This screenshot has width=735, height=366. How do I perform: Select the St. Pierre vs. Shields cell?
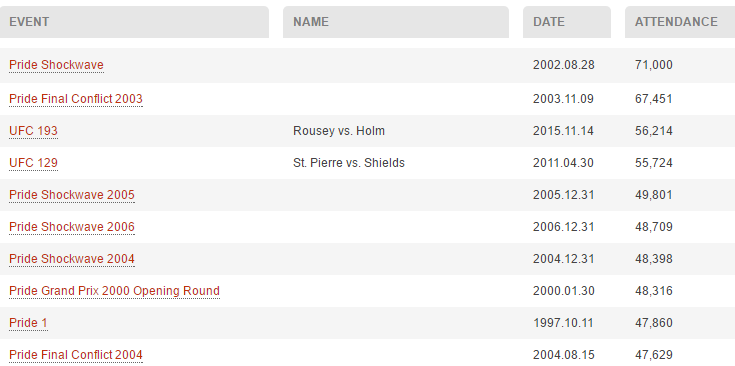(x=349, y=163)
